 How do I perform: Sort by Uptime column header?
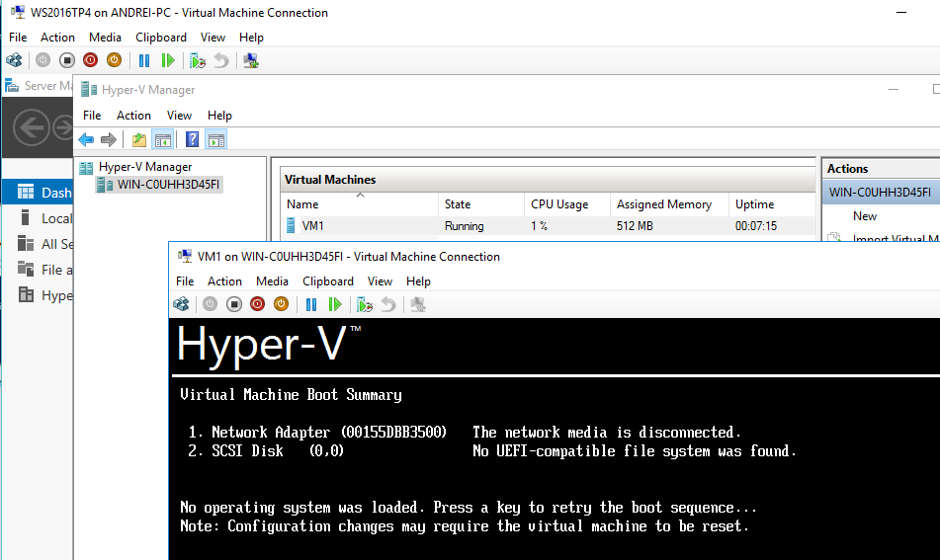[772, 204]
